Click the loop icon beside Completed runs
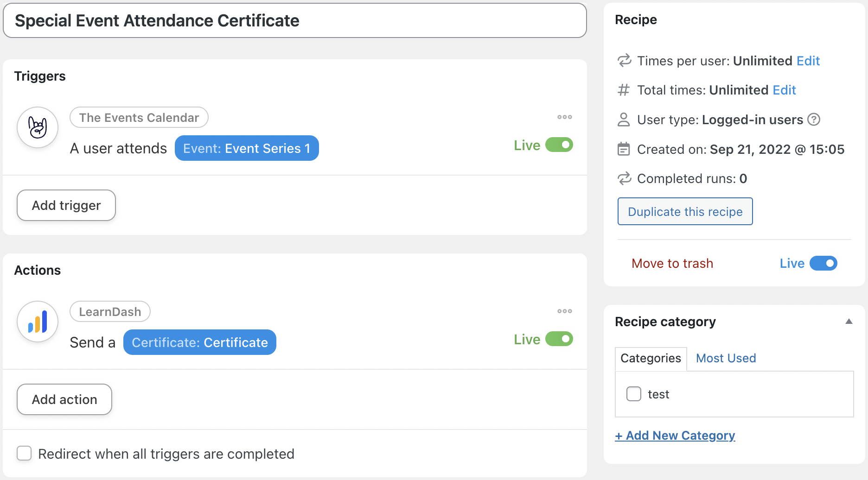The width and height of the screenshot is (868, 480). click(x=625, y=178)
